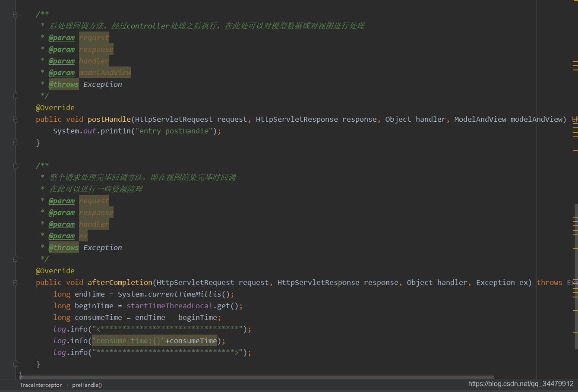Click the afterCompletion method name
The image size is (578, 392).
(120, 282)
